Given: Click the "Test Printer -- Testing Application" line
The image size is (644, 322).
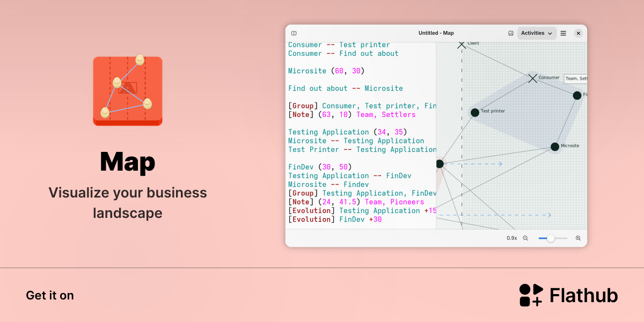Looking at the screenshot, I should click(362, 149).
